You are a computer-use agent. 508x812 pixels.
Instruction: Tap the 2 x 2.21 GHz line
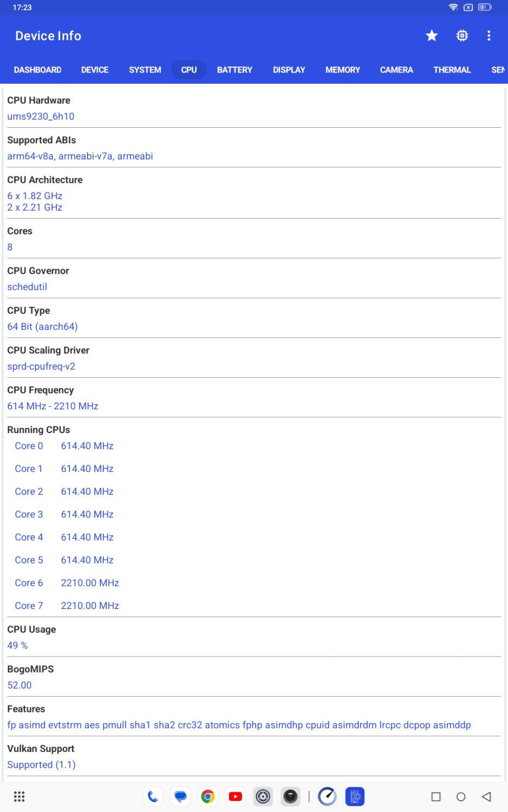point(35,207)
